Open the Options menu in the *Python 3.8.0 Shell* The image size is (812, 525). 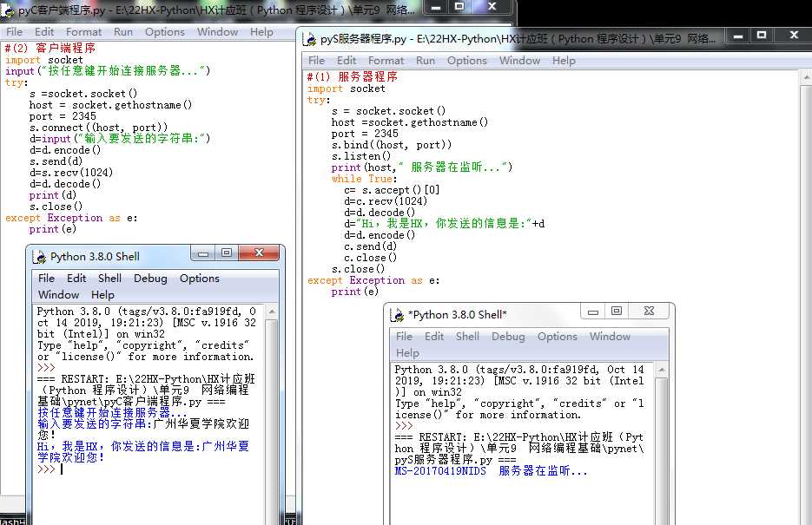coord(557,337)
